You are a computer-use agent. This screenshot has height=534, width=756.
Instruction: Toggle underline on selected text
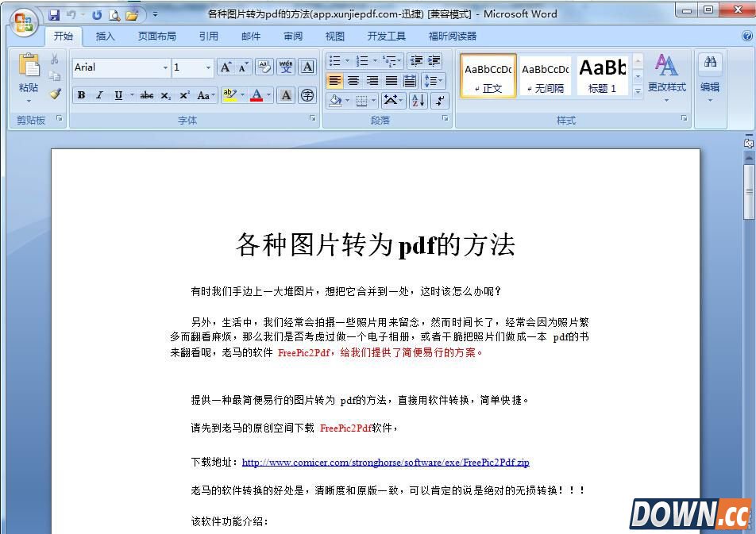(118, 94)
